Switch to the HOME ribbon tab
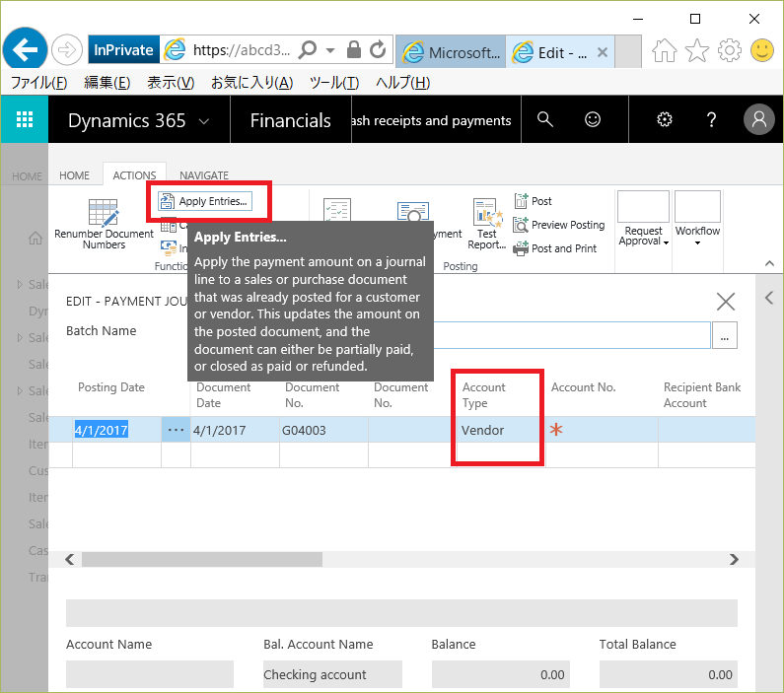 (74, 175)
